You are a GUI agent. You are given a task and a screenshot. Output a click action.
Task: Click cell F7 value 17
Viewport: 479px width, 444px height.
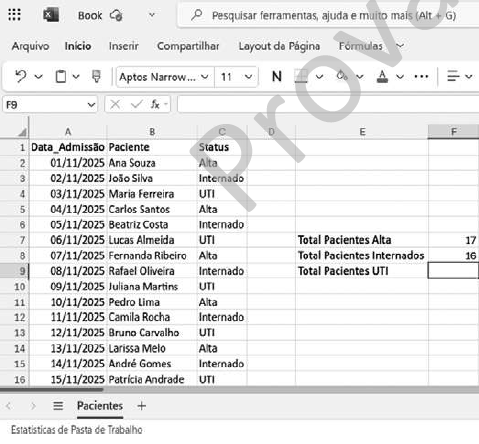[x=454, y=240]
